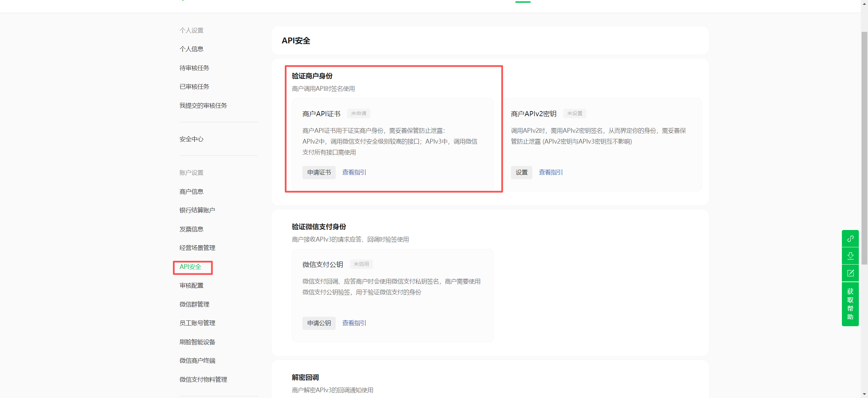
Task: Select API安全 in the sidebar
Action: click(191, 267)
